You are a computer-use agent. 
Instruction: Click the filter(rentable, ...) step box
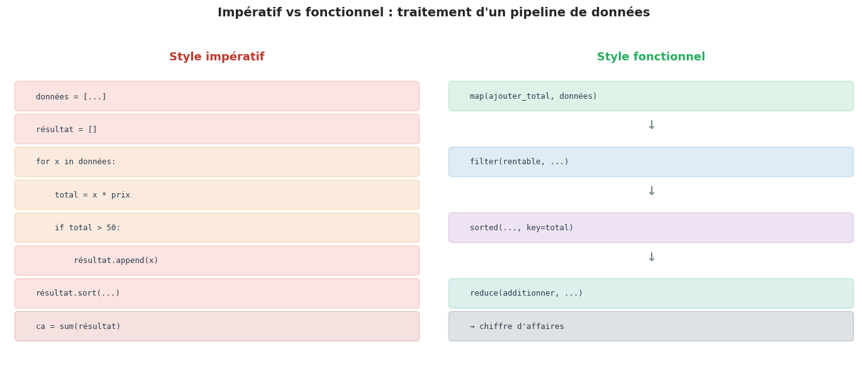[651, 162]
